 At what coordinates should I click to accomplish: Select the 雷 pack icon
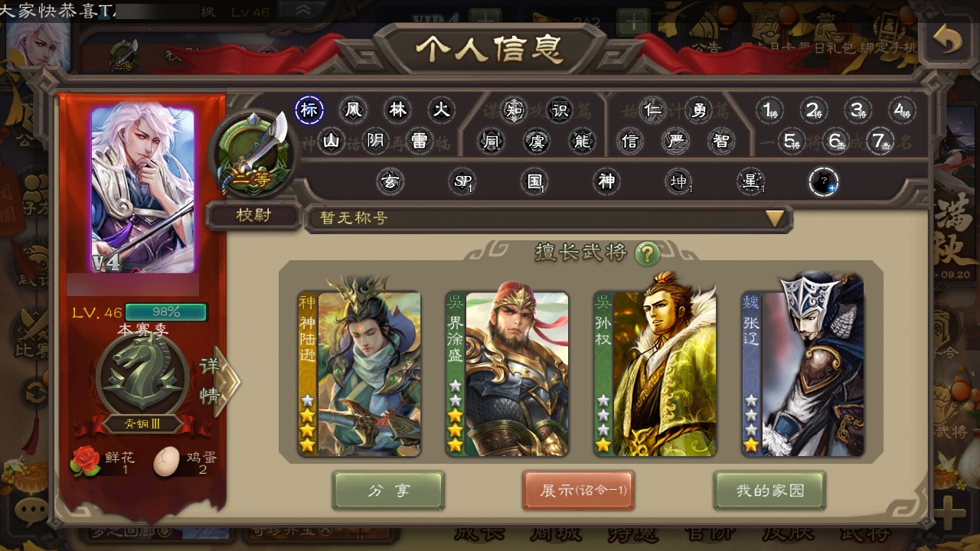click(x=420, y=141)
